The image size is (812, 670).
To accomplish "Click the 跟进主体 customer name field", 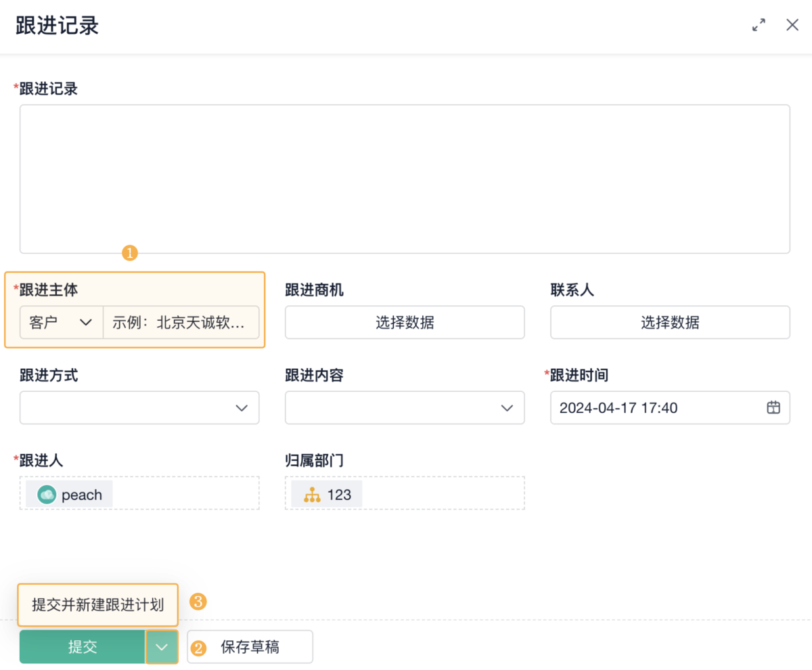I will pos(181,322).
